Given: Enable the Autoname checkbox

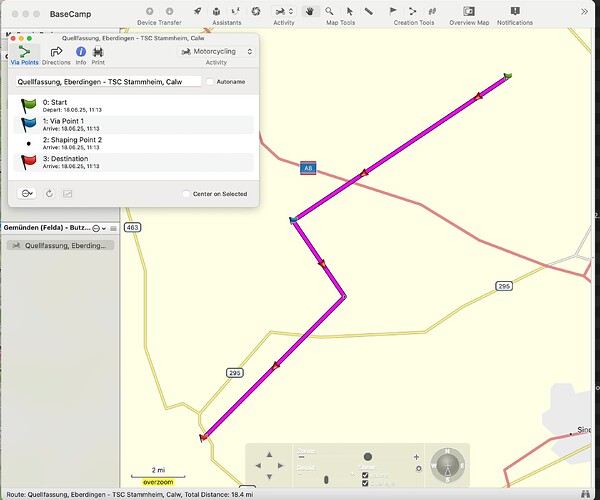Looking at the screenshot, I should (210, 81).
